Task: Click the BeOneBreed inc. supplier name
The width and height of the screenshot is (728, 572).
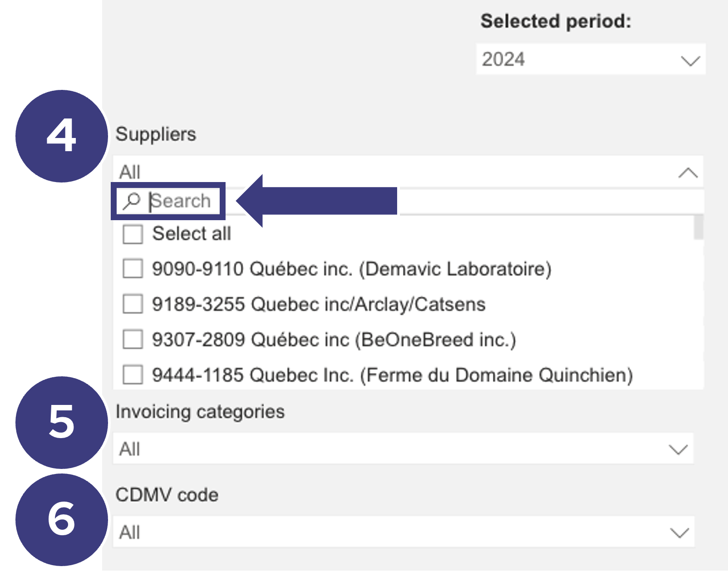Action: (436, 340)
